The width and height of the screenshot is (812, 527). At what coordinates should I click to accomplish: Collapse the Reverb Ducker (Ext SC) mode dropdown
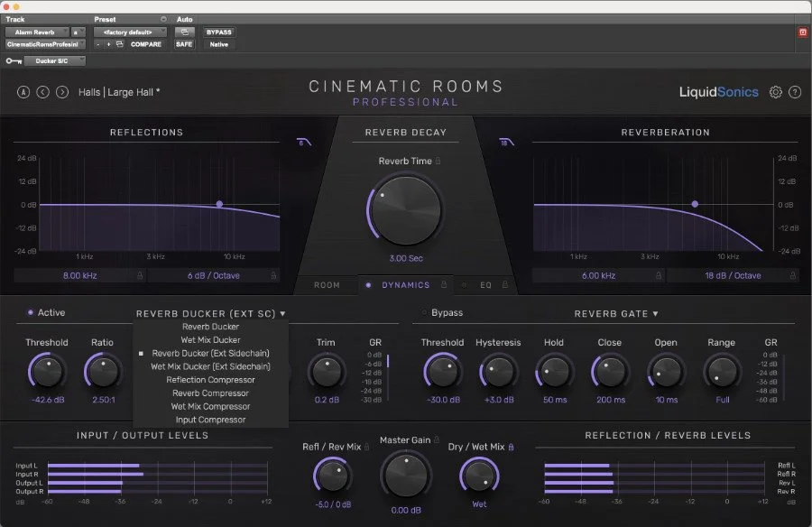click(211, 313)
